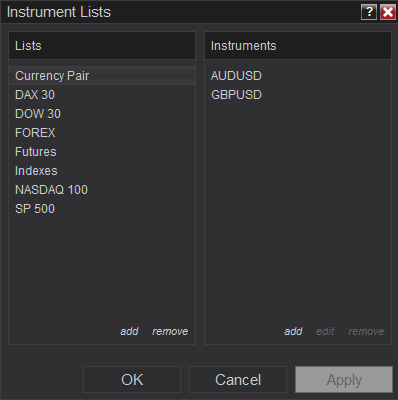Confirm with the OK button
The image size is (398, 400).
pos(132,380)
